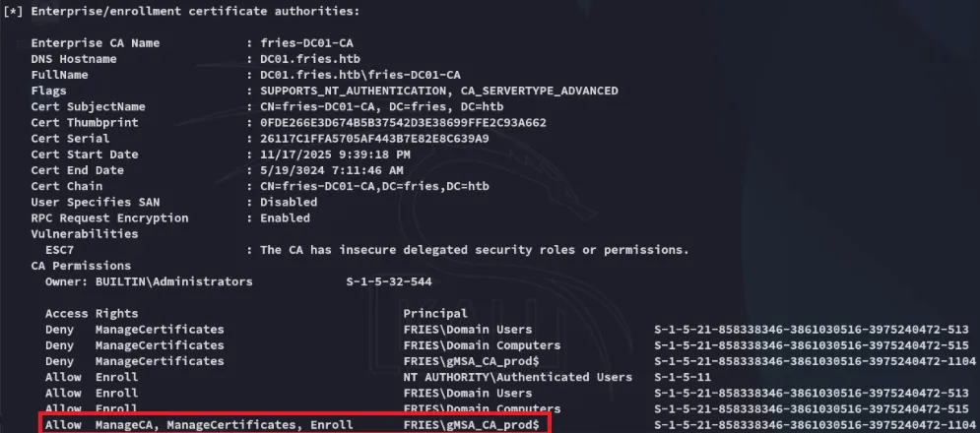Click the Principal column header

[435, 313]
